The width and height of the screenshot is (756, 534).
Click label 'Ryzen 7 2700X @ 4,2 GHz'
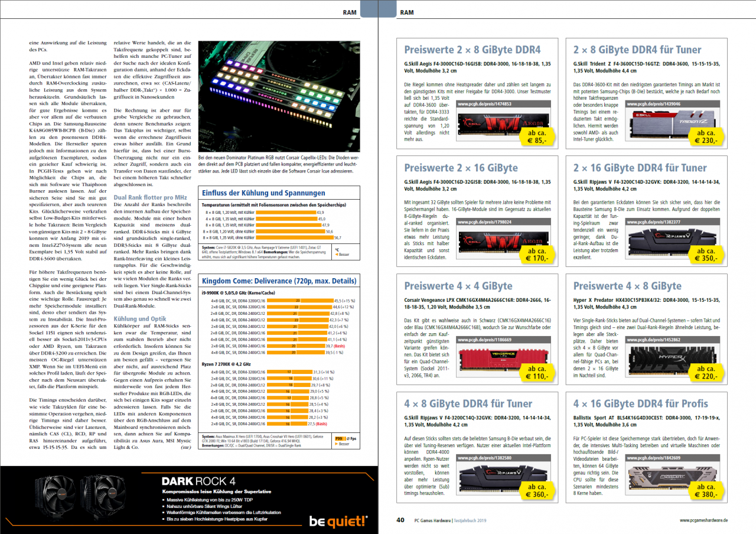point(226,364)
